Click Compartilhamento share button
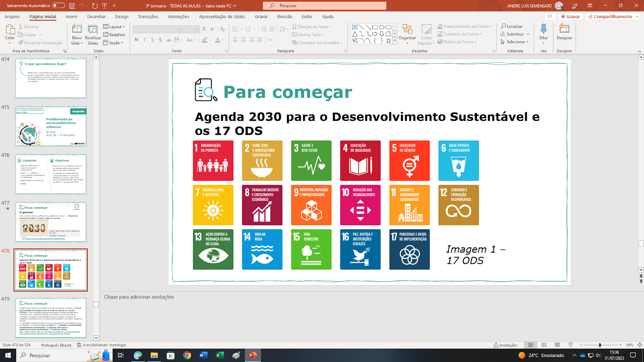This screenshot has height=362, width=644. (x=613, y=16)
